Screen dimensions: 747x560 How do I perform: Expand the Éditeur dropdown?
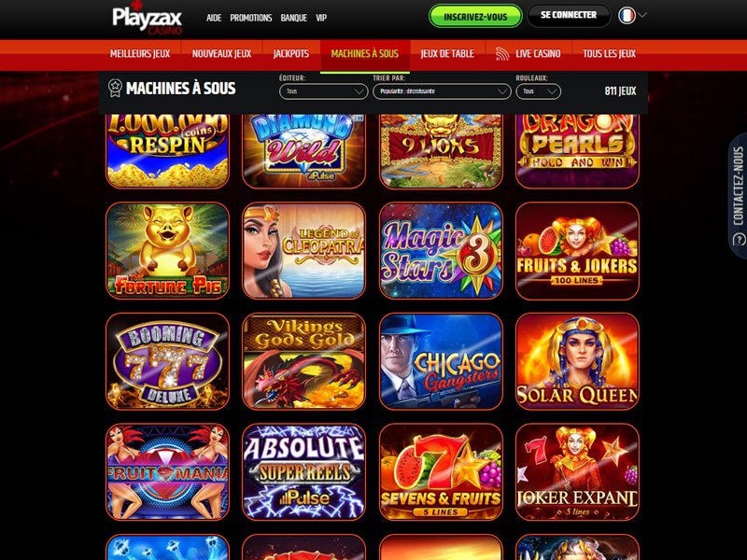click(323, 91)
